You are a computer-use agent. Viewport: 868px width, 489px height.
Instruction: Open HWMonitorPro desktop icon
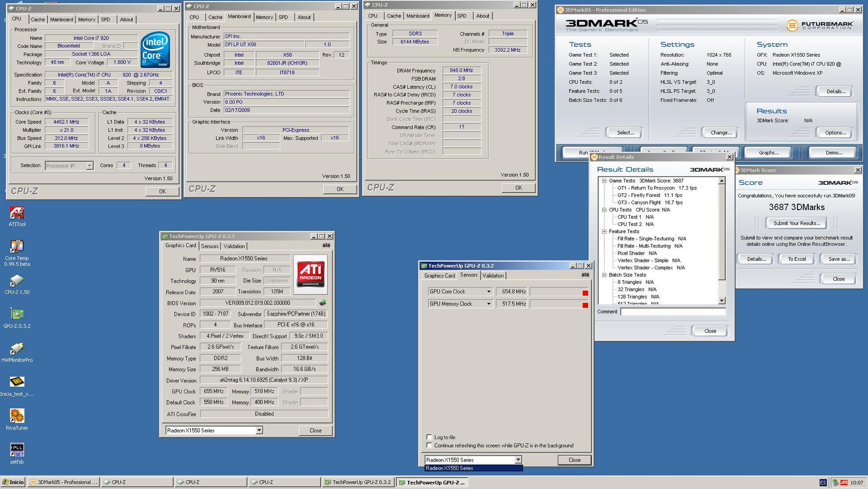pos(17,352)
